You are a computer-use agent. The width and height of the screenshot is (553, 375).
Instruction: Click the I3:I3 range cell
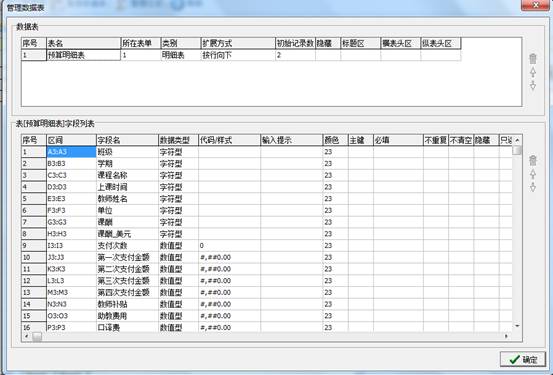click(x=71, y=246)
